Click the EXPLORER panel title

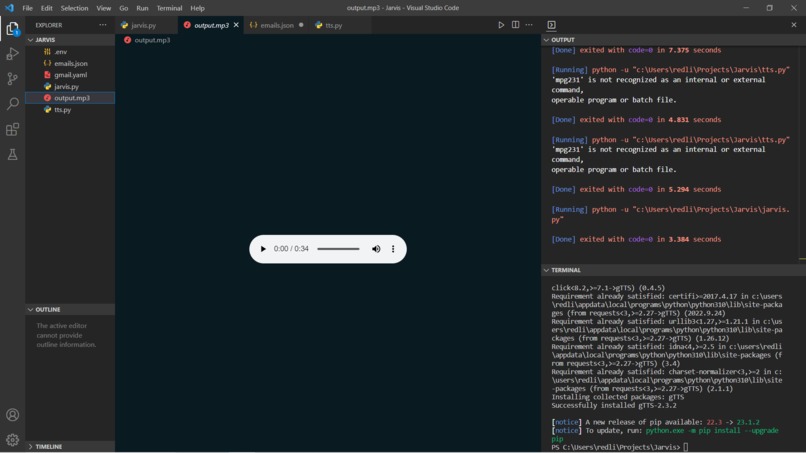pos(49,25)
